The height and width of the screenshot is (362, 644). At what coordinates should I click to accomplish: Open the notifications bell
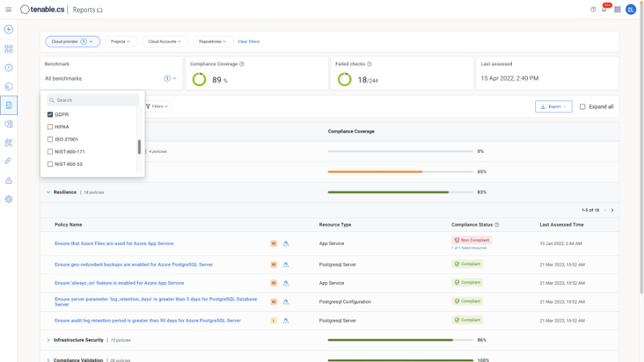(x=604, y=9)
